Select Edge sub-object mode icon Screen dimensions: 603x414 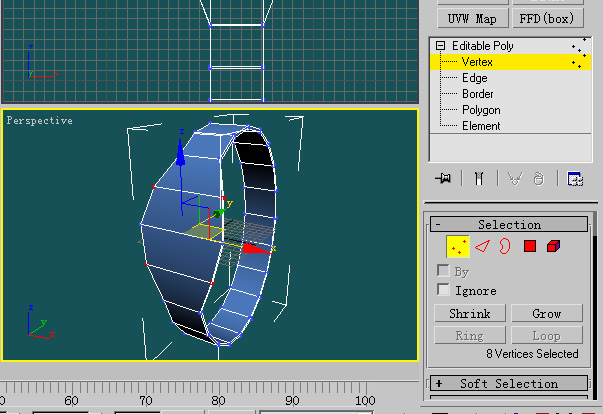[x=482, y=246]
